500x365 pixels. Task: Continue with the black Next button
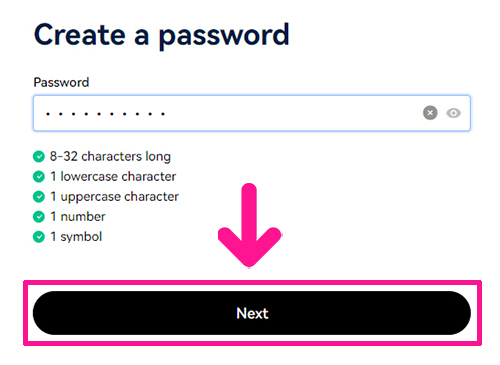[x=252, y=313]
